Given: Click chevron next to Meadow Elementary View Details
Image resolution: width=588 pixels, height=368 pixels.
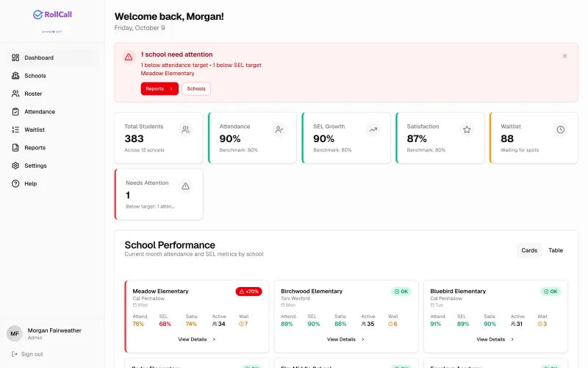Looking at the screenshot, I should 214,339.
